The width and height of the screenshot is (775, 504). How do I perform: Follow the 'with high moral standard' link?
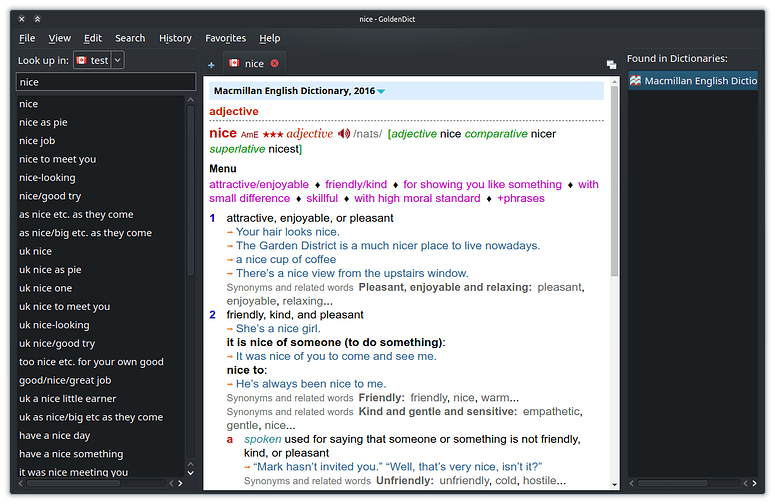(x=417, y=198)
